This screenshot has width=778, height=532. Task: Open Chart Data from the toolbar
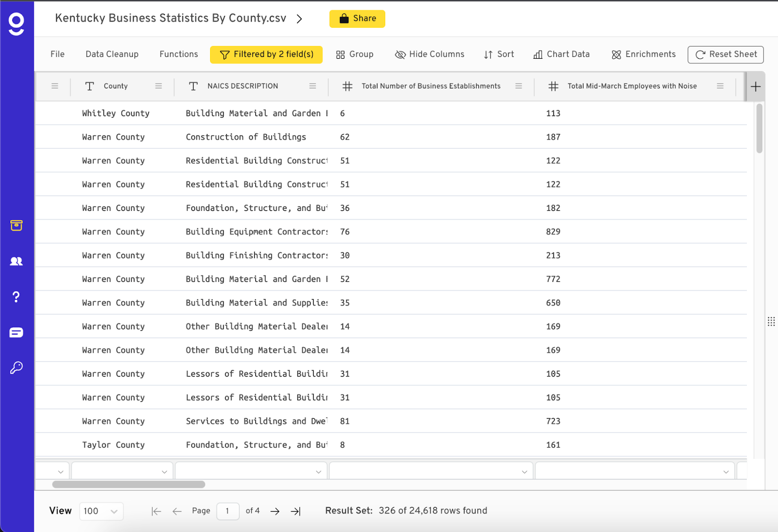[x=561, y=54]
